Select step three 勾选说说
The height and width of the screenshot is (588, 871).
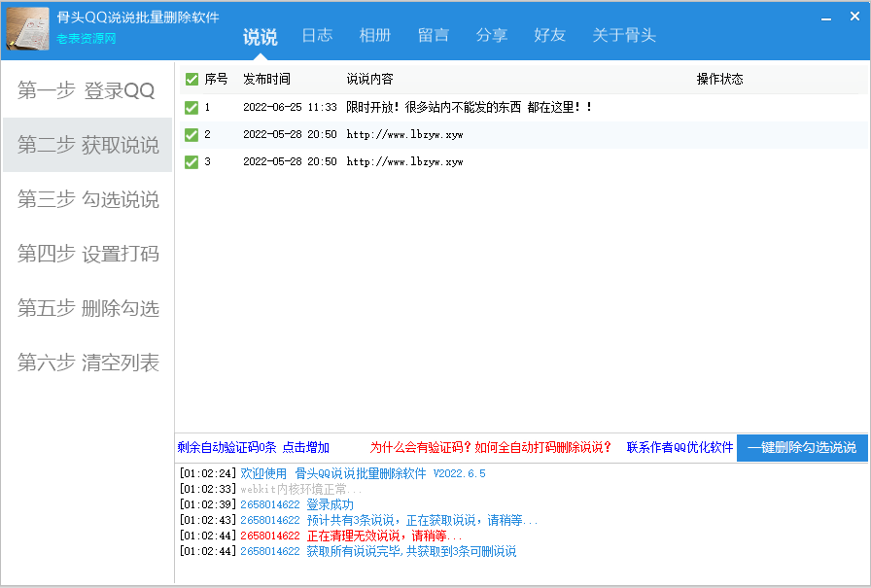[x=87, y=200]
